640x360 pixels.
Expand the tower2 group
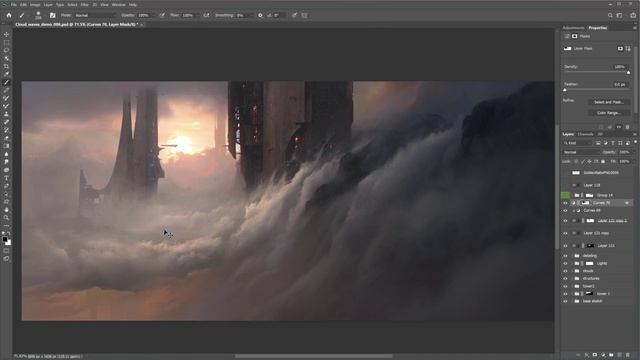click(572, 286)
